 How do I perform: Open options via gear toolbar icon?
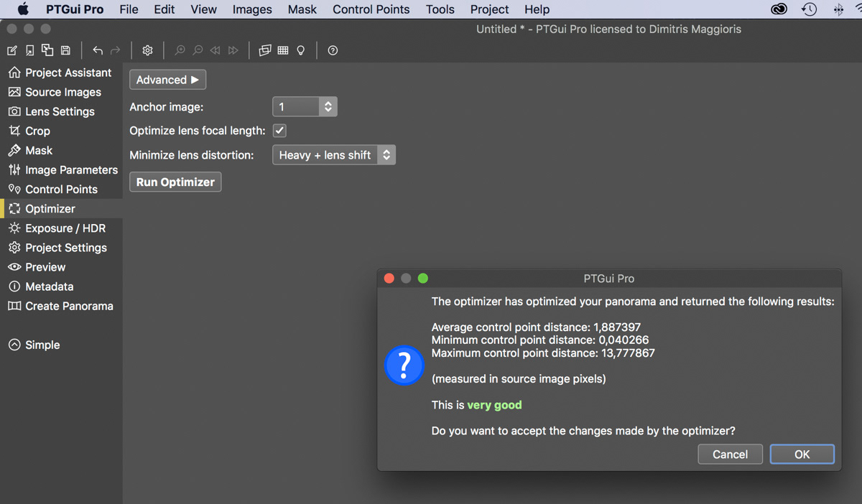tap(147, 50)
